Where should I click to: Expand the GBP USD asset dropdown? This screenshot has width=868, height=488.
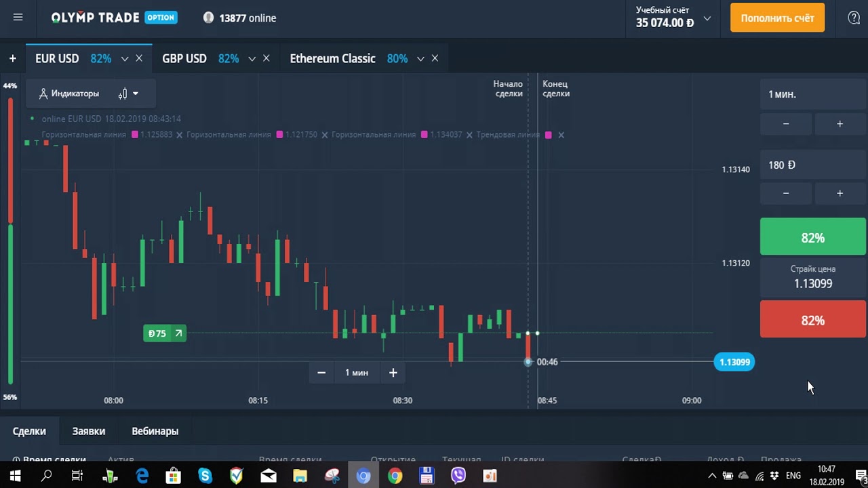(252, 59)
